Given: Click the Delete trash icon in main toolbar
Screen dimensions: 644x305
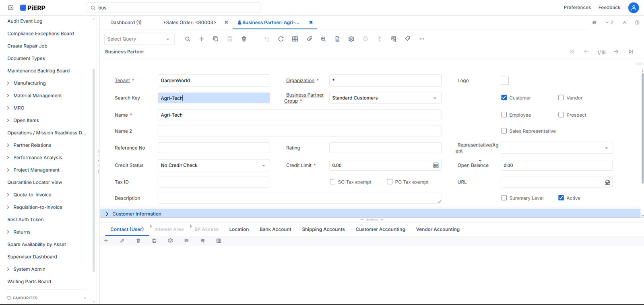Looking at the screenshot, I should 244,39.
